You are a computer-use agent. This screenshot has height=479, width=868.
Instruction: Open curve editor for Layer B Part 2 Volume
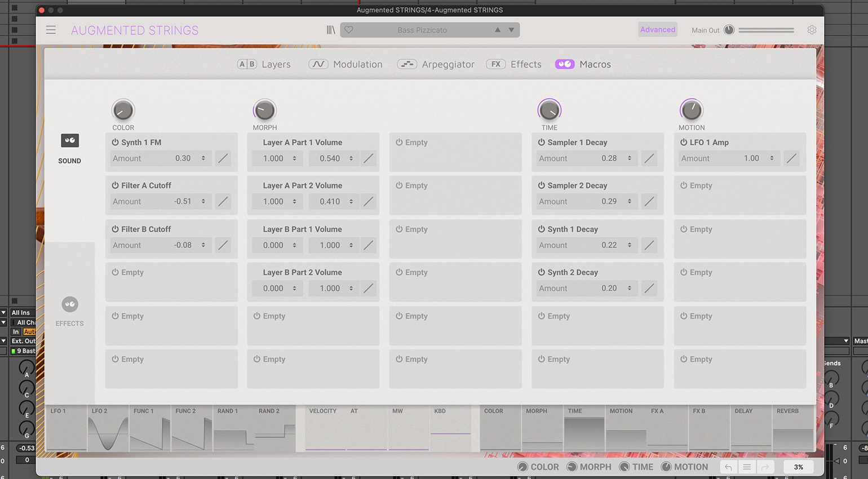369,288
